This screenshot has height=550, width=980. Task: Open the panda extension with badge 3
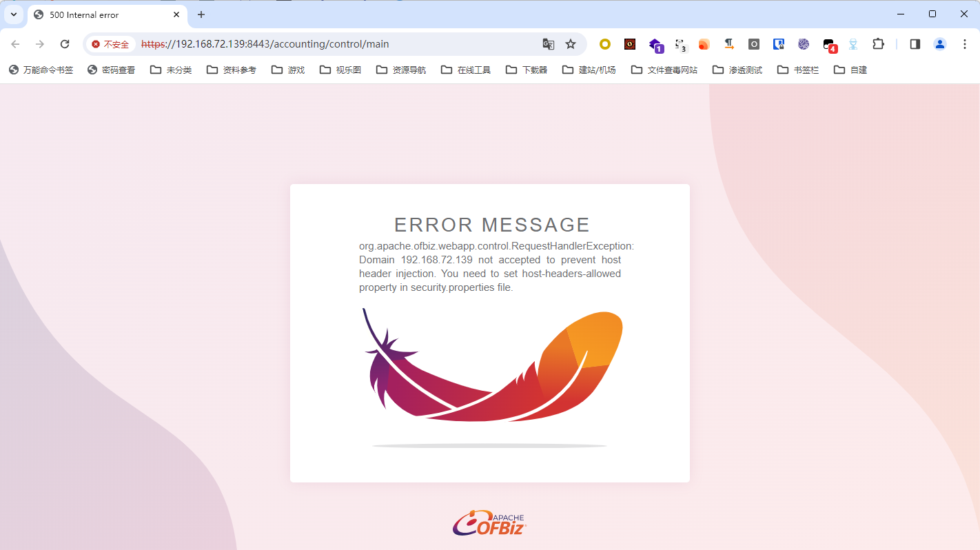pos(680,45)
